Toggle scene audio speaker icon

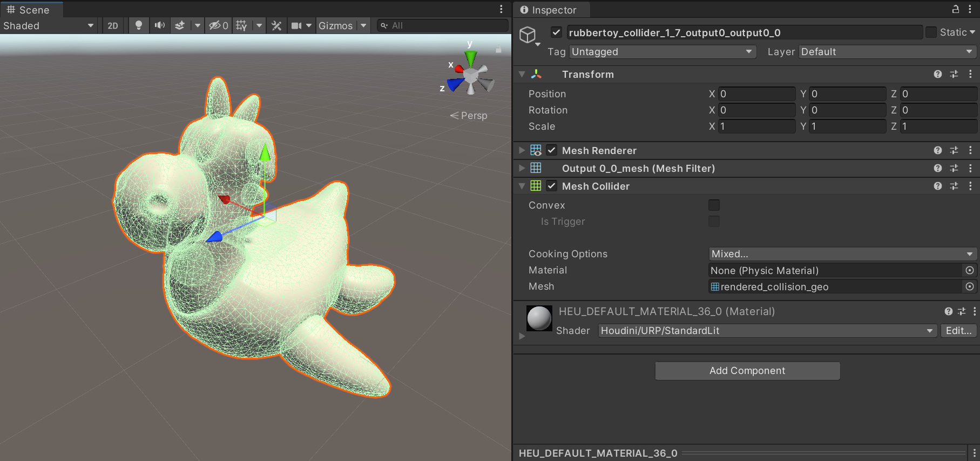160,25
